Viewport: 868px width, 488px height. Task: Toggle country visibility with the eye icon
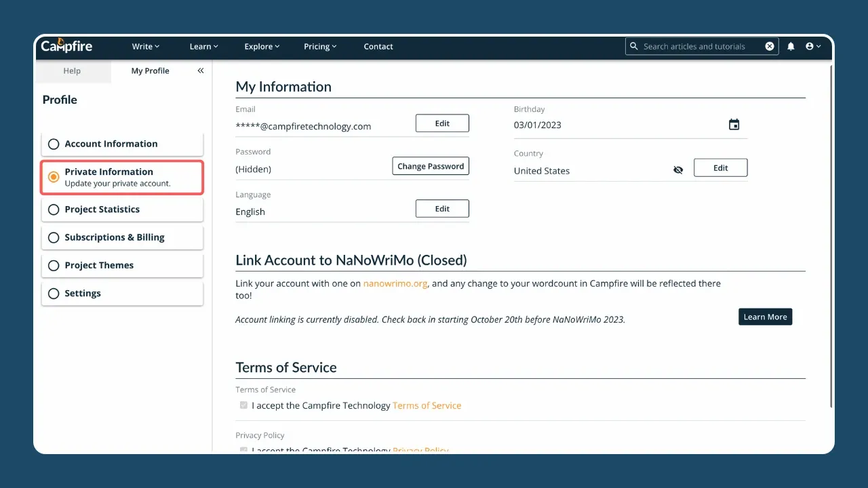pos(678,169)
